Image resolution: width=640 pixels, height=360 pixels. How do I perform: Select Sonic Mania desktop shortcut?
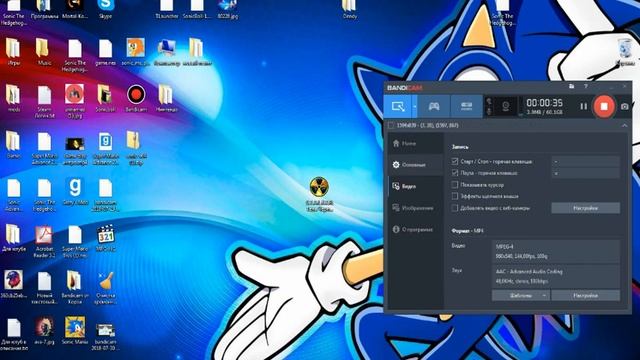click(75, 331)
